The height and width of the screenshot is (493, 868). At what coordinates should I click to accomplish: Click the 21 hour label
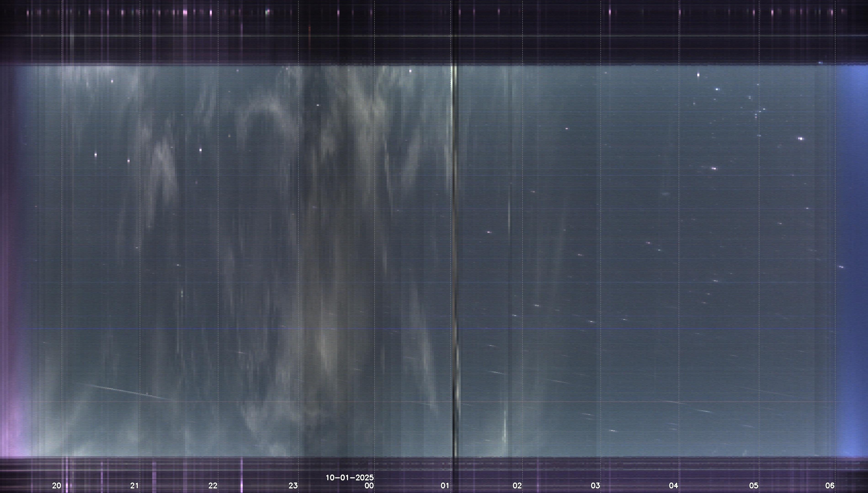click(x=135, y=485)
